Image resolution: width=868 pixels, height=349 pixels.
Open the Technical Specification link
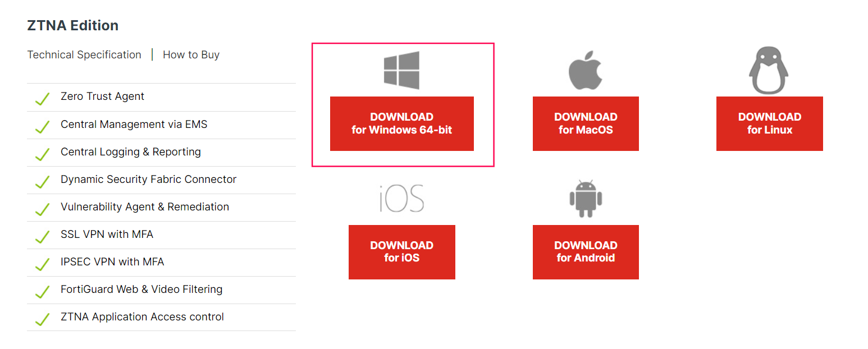click(84, 55)
